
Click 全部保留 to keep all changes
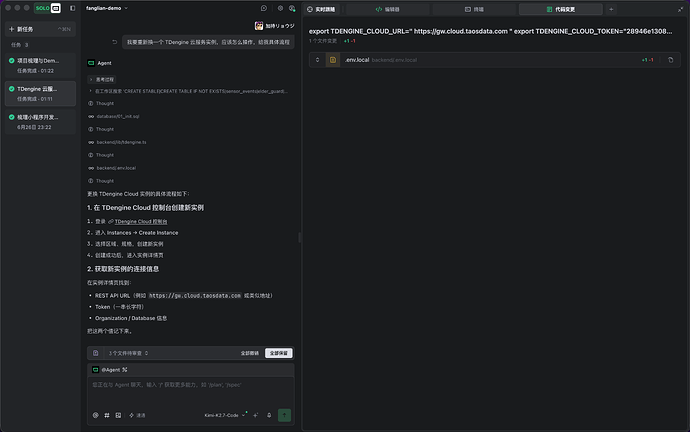coord(279,353)
